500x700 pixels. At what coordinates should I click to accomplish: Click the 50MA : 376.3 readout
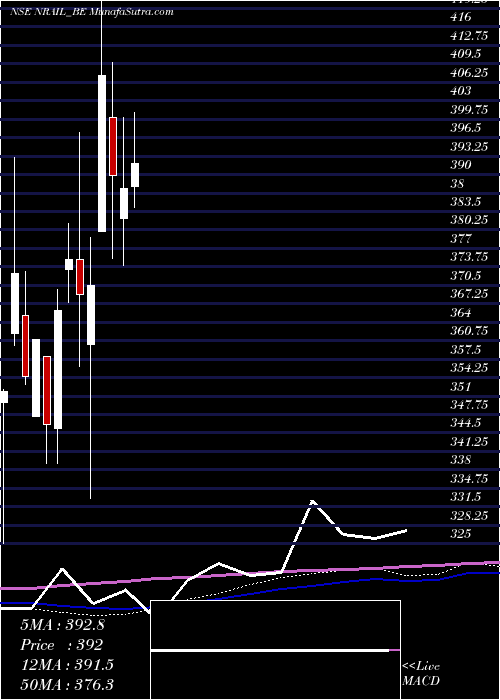click(x=67, y=684)
